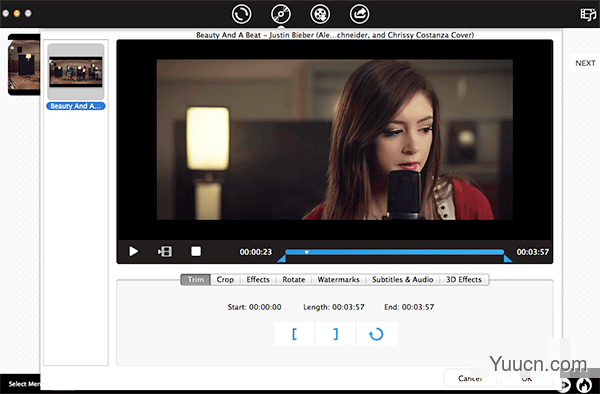Set trim end with right bracket button
The height and width of the screenshot is (394, 600).
tap(335, 334)
